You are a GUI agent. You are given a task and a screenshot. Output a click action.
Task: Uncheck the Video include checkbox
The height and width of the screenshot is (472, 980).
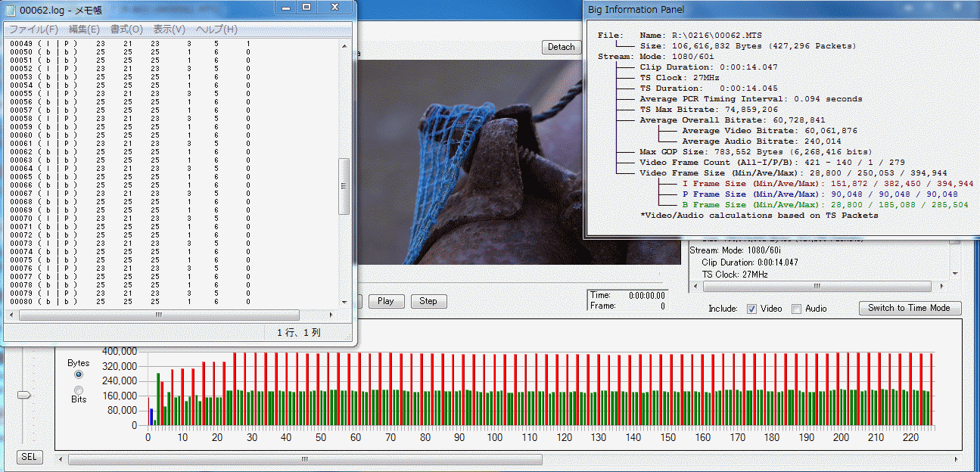(751, 309)
